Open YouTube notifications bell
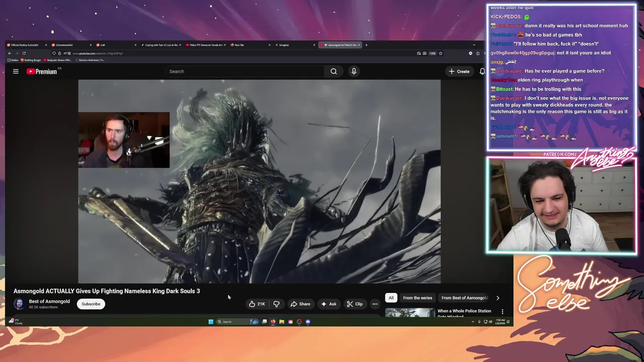Screen dimensions: 644x362 (x=482, y=71)
